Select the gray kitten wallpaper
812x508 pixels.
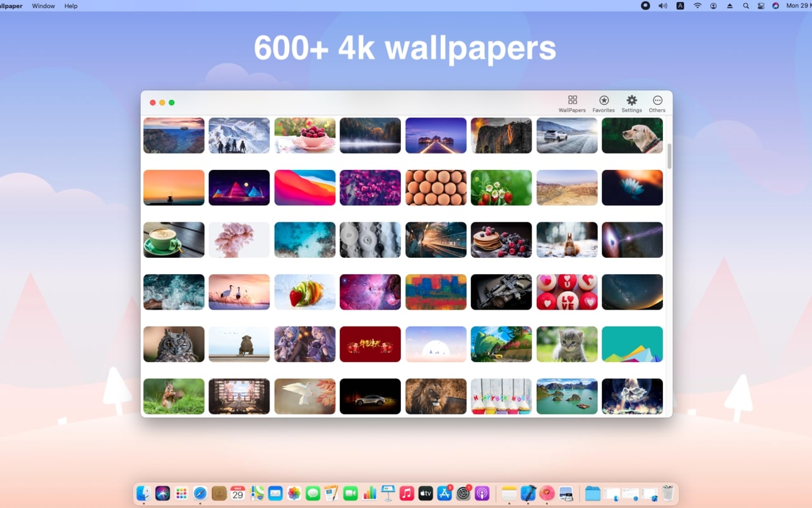[x=566, y=344]
